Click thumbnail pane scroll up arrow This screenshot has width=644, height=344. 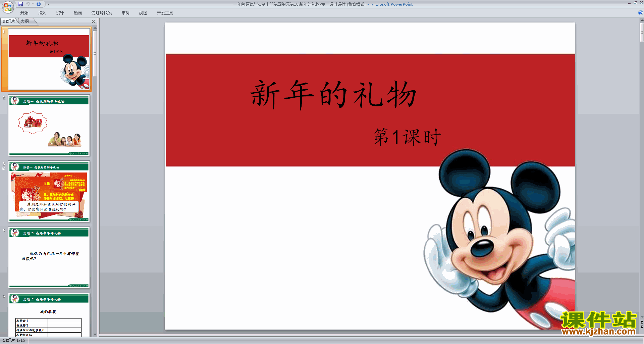coord(95,28)
